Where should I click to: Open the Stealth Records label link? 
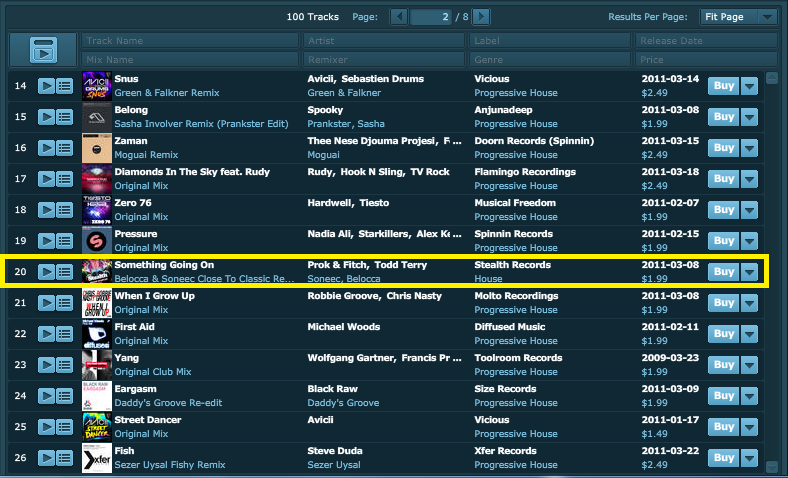[513, 265]
